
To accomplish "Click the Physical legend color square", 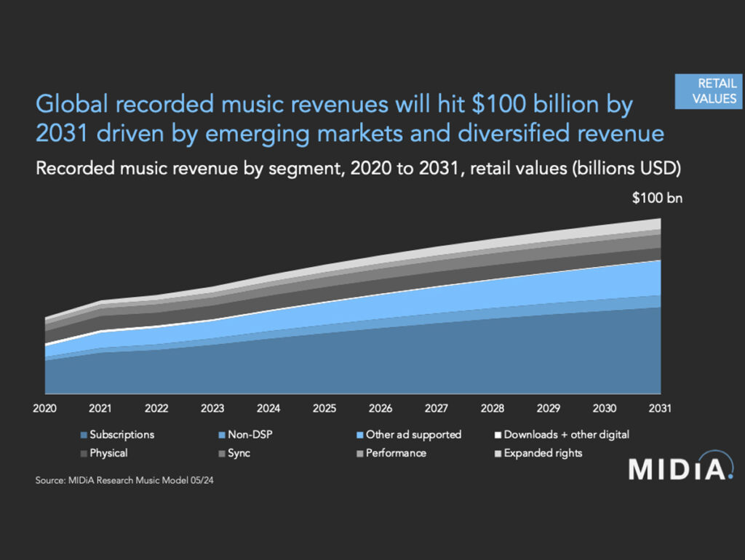I will click(84, 454).
